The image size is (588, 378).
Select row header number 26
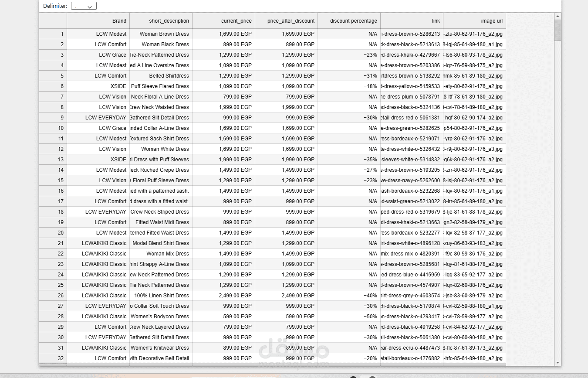point(53,296)
